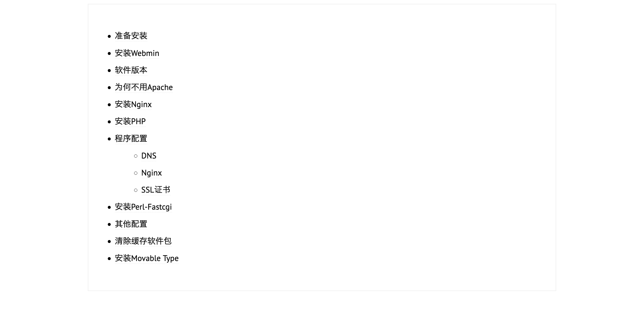Click the DNS sub-item link

pyautogui.click(x=149, y=156)
